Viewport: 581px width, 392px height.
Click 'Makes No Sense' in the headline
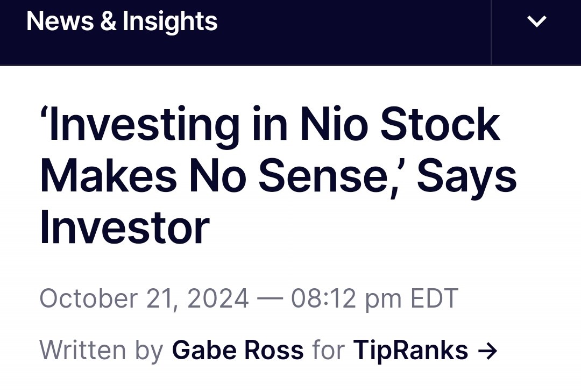[x=217, y=176]
